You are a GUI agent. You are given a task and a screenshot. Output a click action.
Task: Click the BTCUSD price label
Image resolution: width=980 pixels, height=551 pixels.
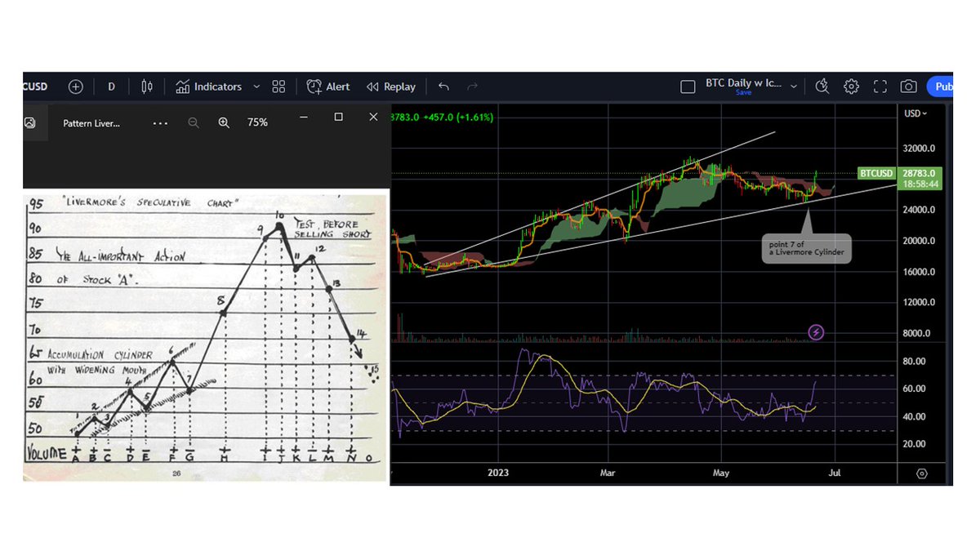[x=877, y=174]
